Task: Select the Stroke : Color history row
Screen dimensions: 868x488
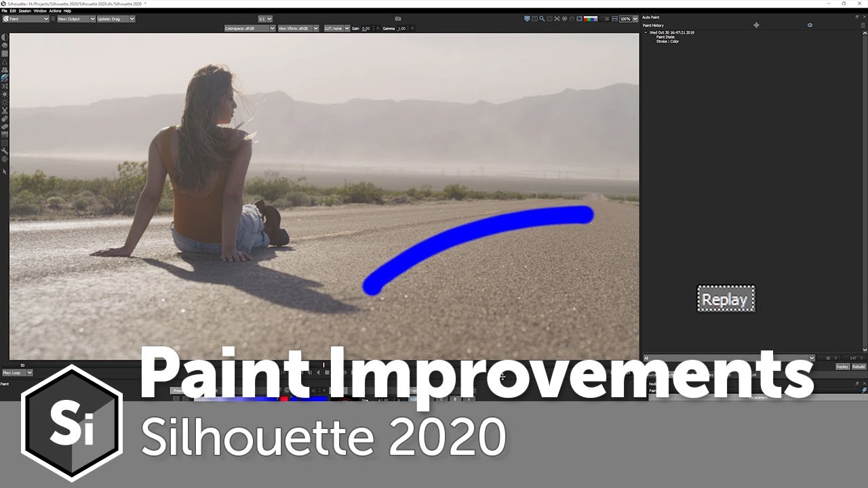Action: tap(667, 41)
